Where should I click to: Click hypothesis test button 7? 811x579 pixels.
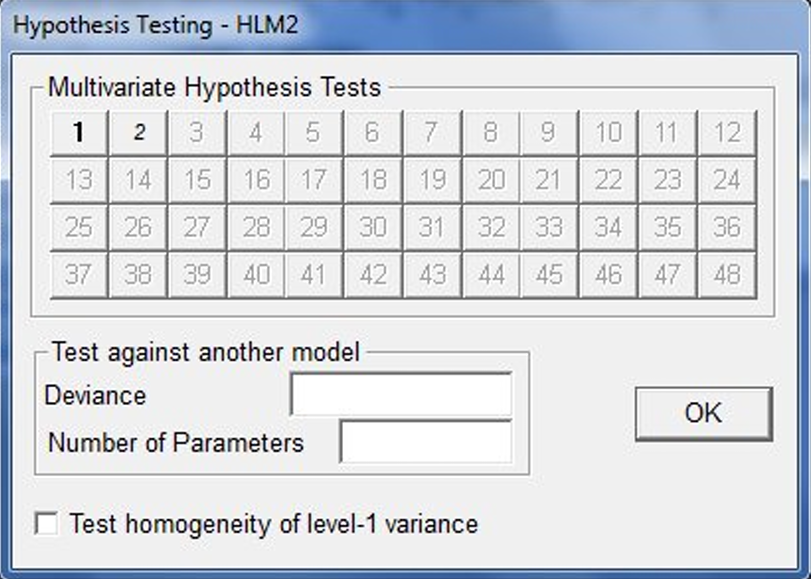(x=432, y=133)
